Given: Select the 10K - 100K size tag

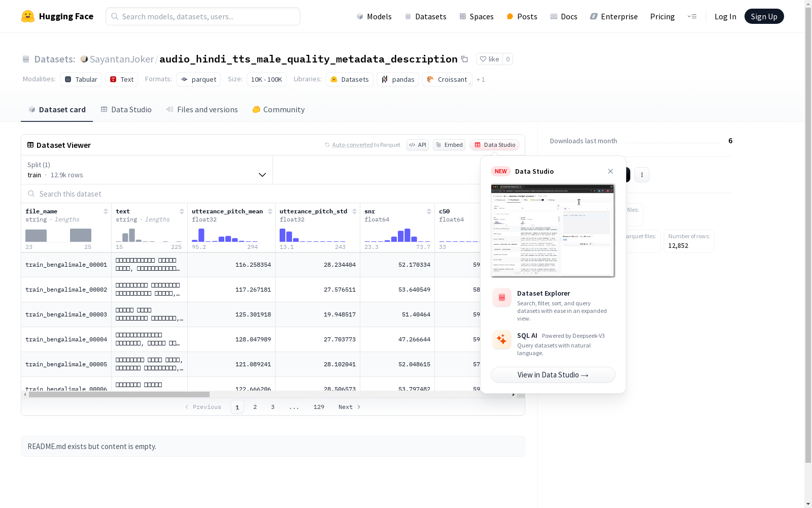Looking at the screenshot, I should pos(266,79).
